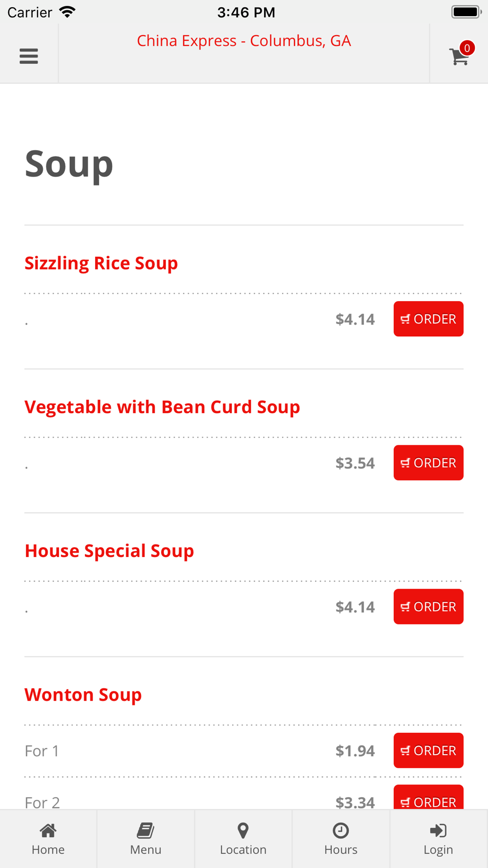This screenshot has height=868, width=488.
Task: Select the House Special Soup heading
Action: (x=109, y=551)
